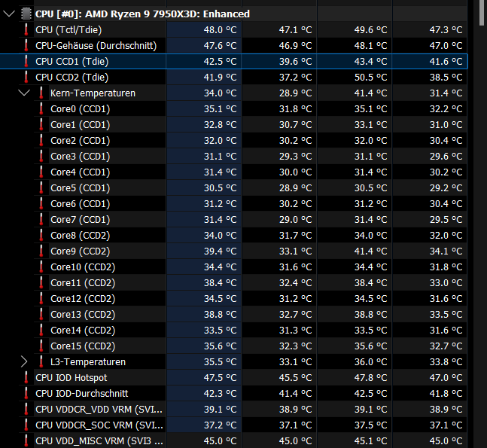
Task: Select the CPU VDDCR_SOC VRM row
Action: coord(233,425)
